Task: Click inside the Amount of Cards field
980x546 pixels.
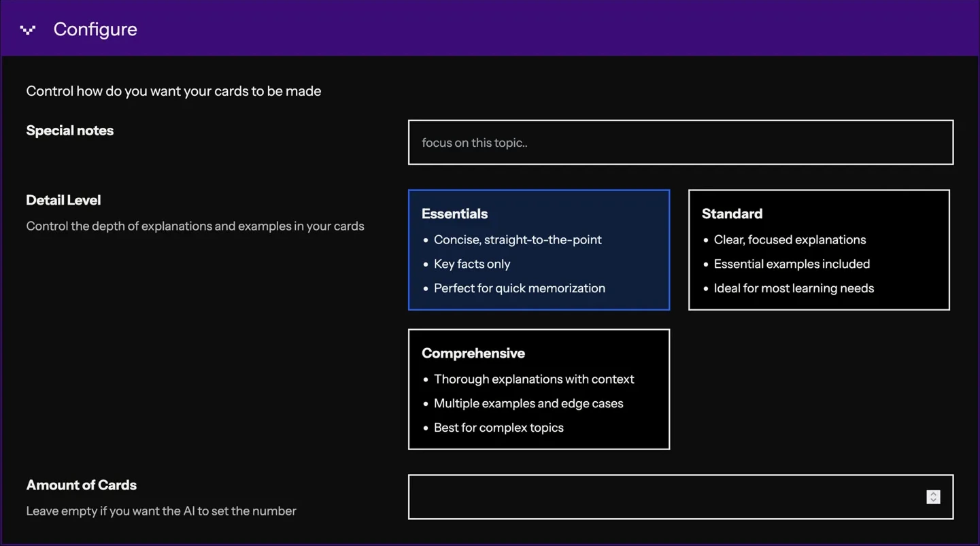Action: 666,497
